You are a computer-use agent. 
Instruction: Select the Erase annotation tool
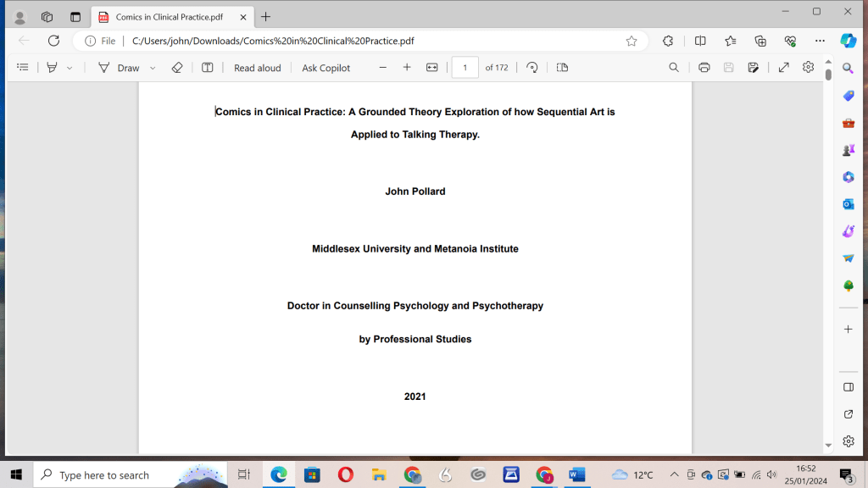177,67
